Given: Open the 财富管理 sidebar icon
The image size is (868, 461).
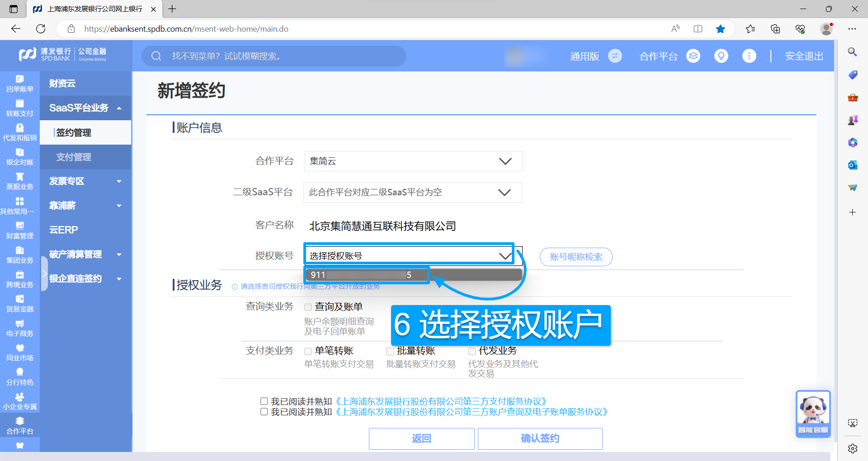Looking at the screenshot, I should coord(20,230).
